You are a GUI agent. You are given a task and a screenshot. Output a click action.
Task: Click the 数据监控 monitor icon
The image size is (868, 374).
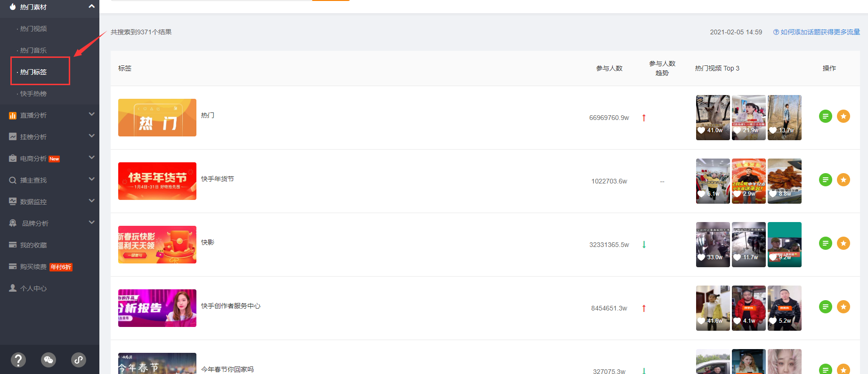click(13, 202)
